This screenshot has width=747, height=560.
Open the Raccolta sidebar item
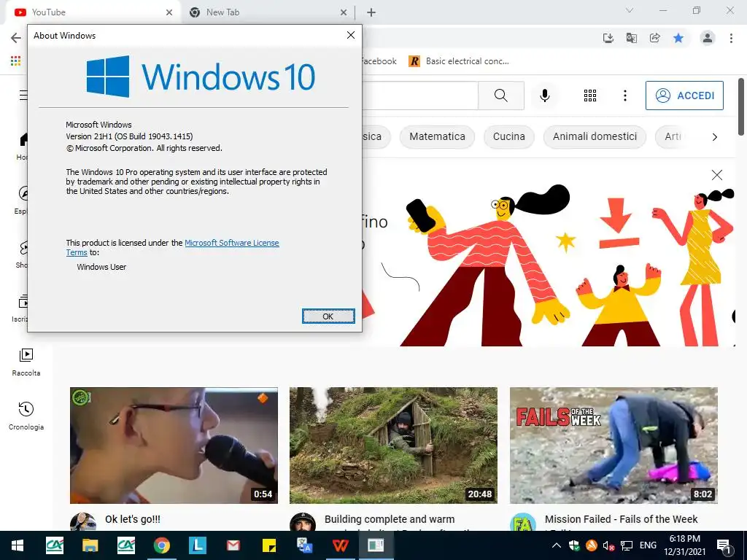coord(26,362)
